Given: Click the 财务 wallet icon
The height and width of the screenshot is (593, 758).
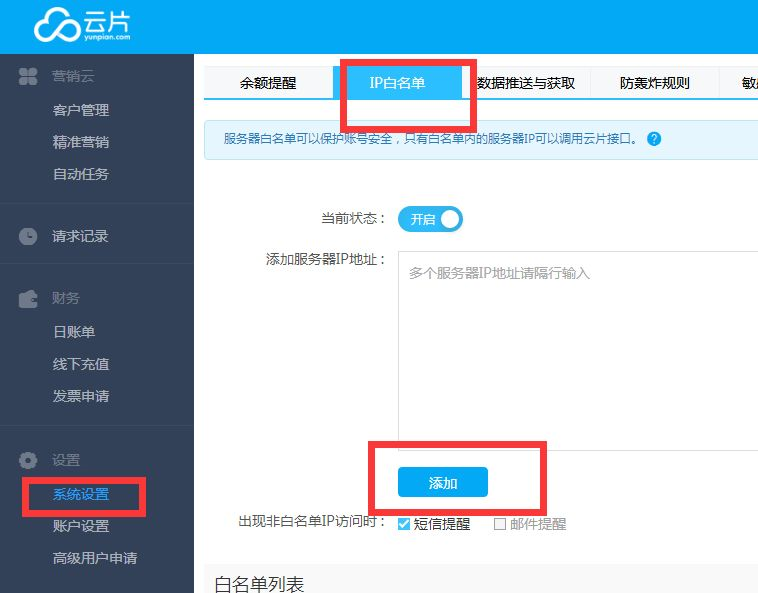Looking at the screenshot, I should [28, 299].
